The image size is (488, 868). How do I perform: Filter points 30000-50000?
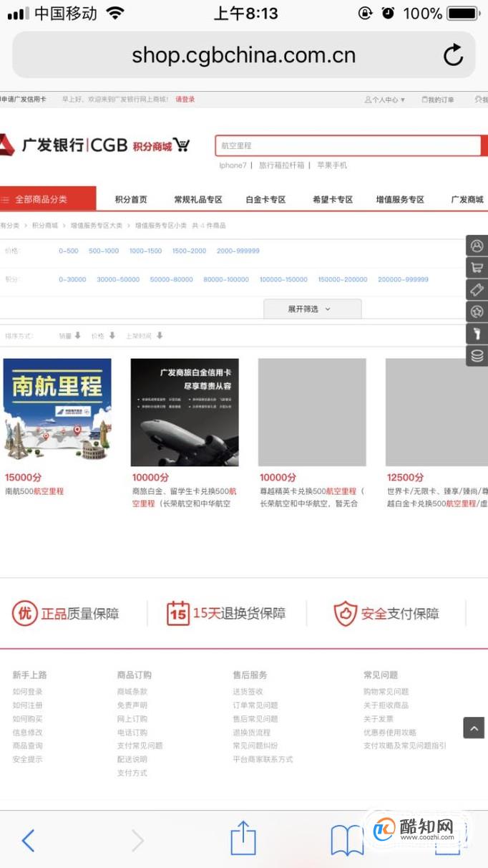[x=118, y=280]
